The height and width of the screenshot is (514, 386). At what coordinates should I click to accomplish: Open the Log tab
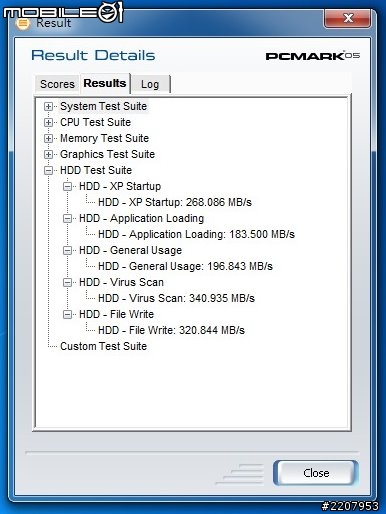coord(150,84)
